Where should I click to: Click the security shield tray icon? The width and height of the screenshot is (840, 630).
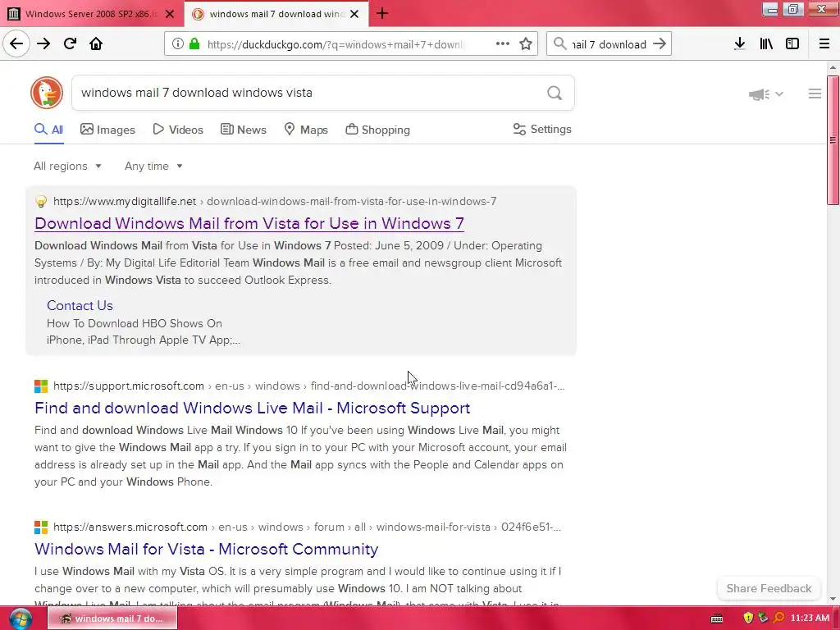click(748, 619)
